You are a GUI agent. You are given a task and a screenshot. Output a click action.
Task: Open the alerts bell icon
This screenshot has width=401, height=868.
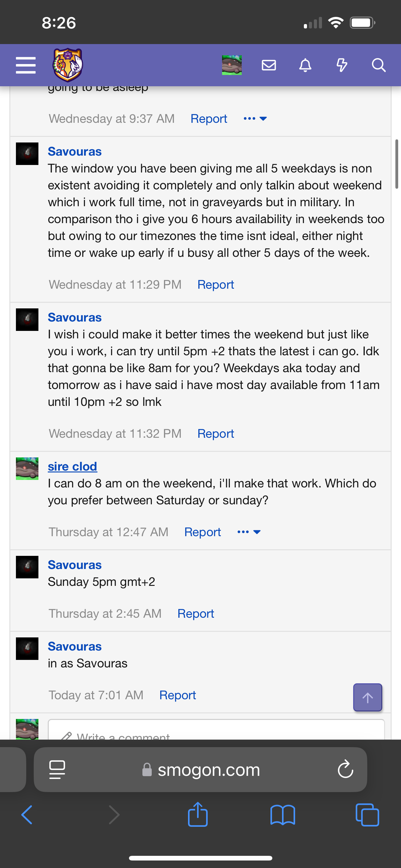[305, 65]
